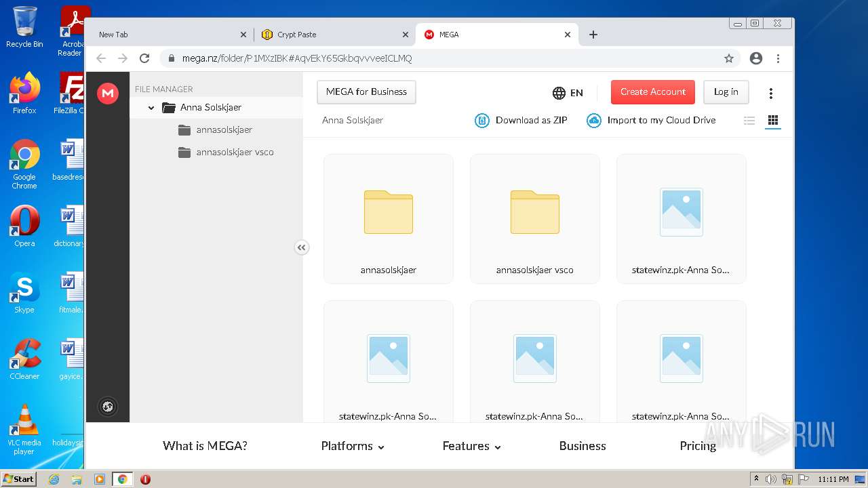Open Opera desktop icon

[x=24, y=226]
